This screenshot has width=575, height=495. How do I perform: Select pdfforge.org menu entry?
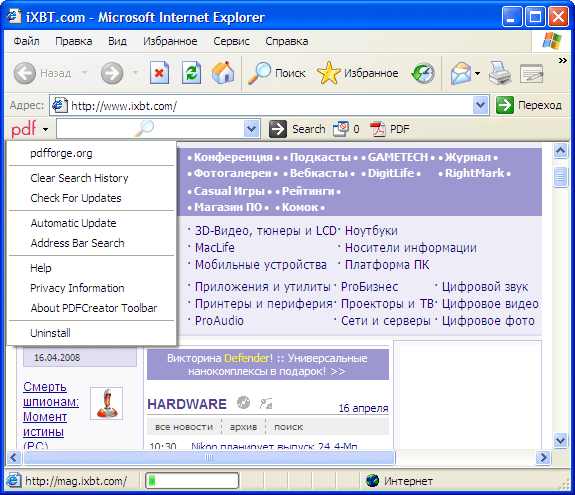point(92,153)
